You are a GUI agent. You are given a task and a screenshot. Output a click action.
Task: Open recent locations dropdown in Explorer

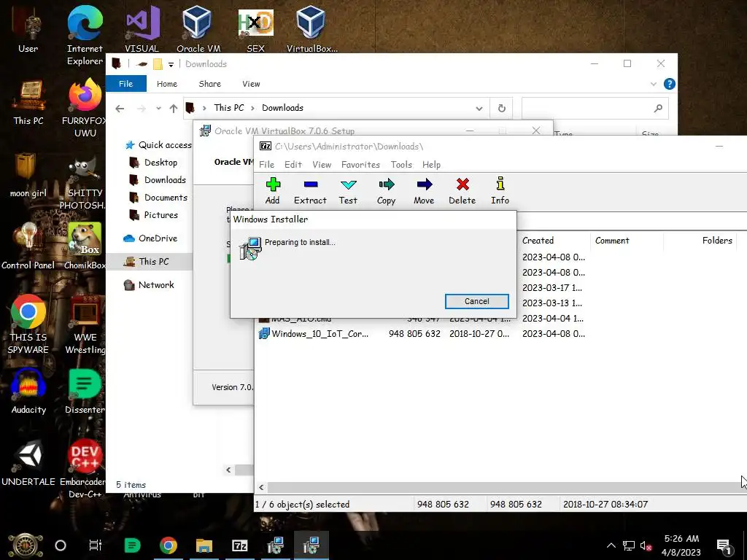158,109
